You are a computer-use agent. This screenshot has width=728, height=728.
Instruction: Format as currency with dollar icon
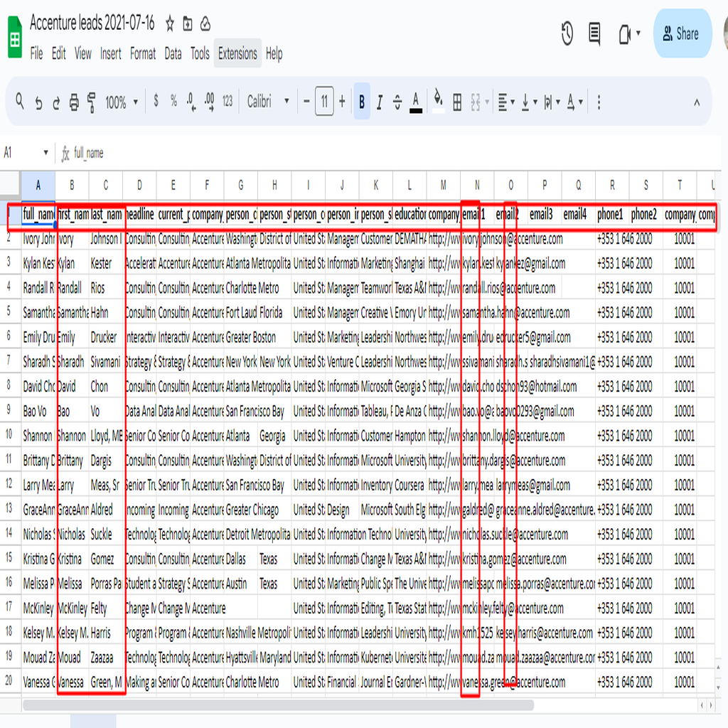tap(156, 100)
